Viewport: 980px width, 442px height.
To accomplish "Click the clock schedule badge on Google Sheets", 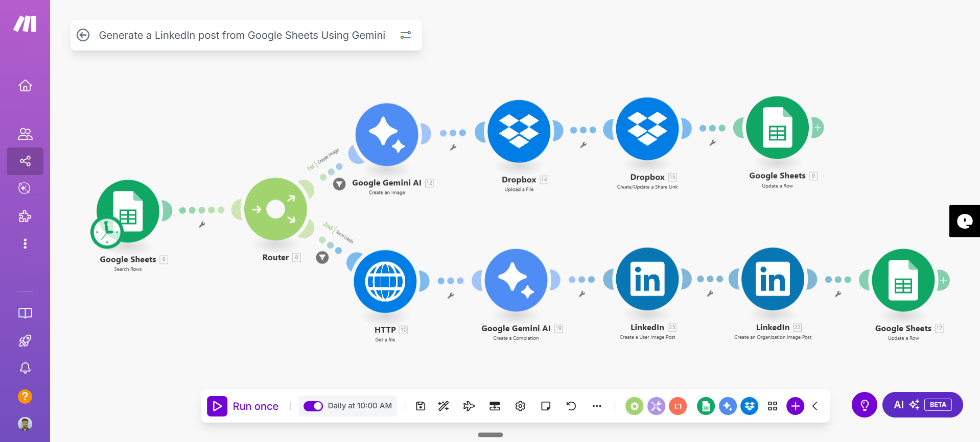I will click(x=107, y=232).
